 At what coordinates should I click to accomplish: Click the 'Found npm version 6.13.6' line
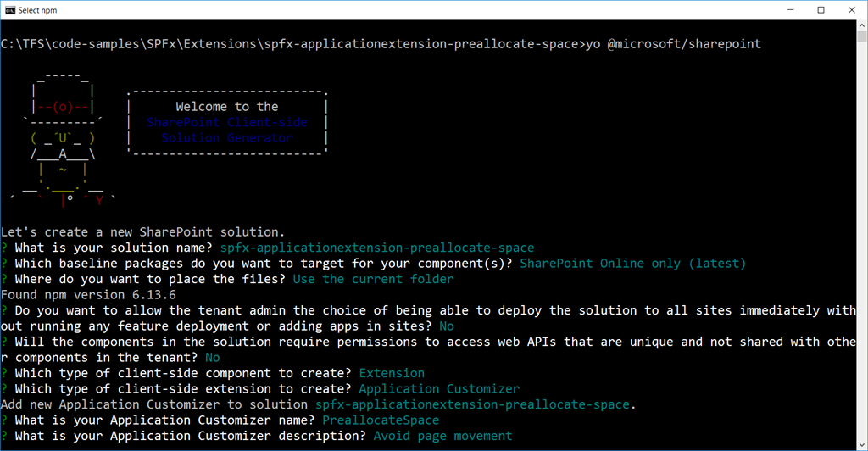coord(88,294)
